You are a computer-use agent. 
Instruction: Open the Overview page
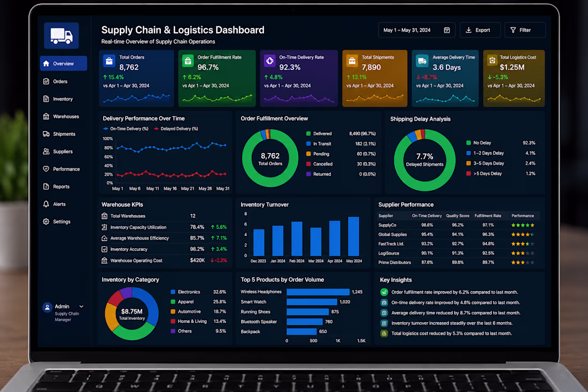pos(64,64)
